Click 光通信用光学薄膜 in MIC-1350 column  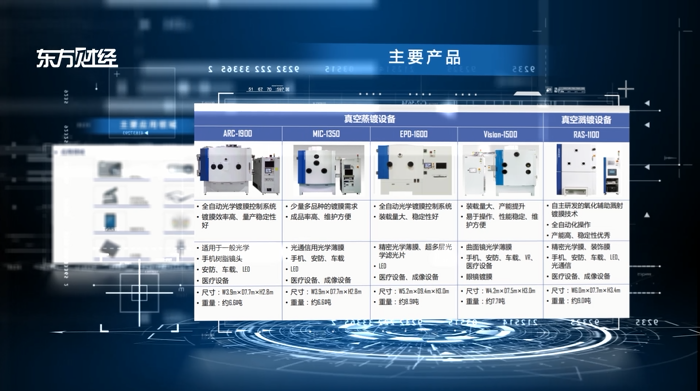coord(317,247)
